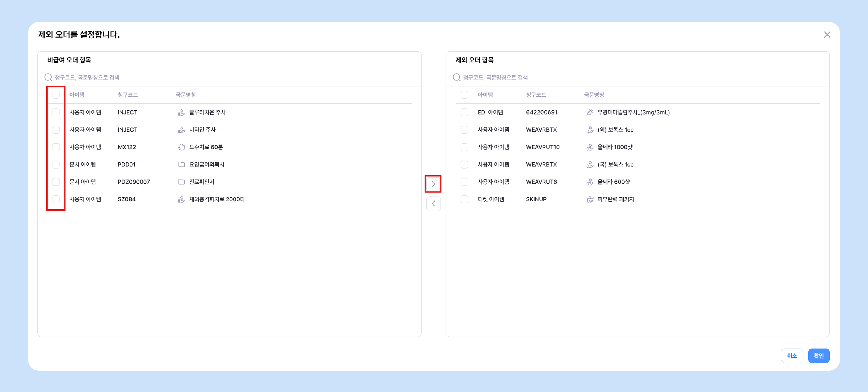Click the package icon beside 피부탄력 패키지
The image size is (868, 392).
tap(590, 199)
